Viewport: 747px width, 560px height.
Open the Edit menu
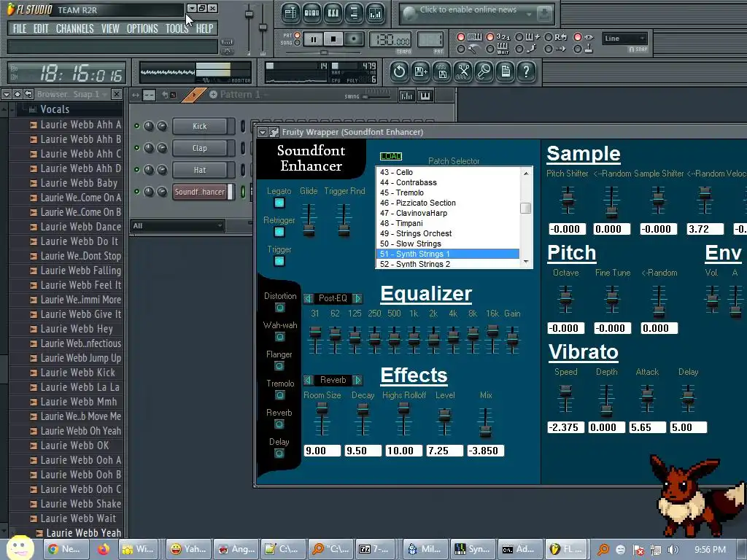point(41,28)
